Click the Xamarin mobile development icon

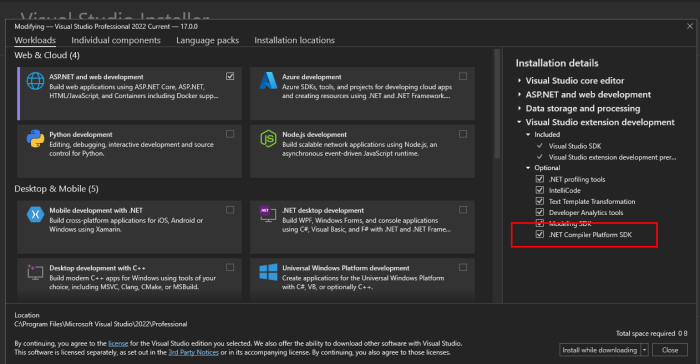[35, 214]
